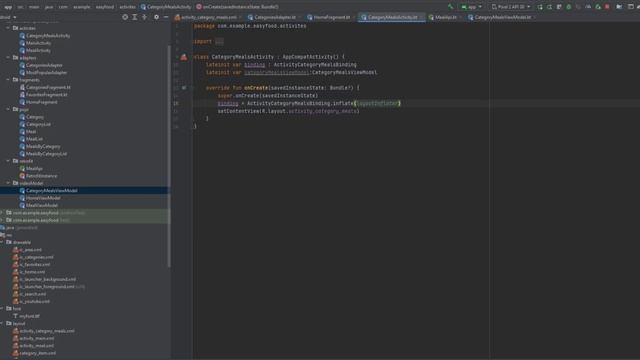Open MealActivity in project tree

coord(35,50)
